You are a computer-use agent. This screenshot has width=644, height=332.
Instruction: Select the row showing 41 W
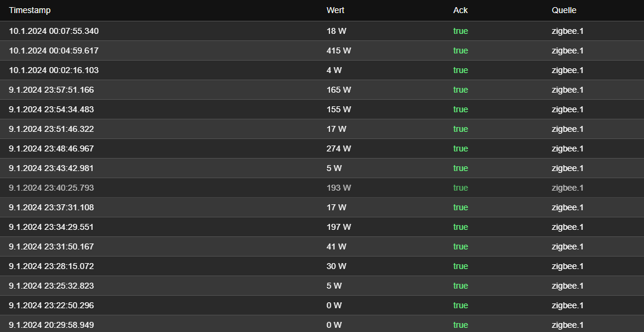[x=322, y=246]
